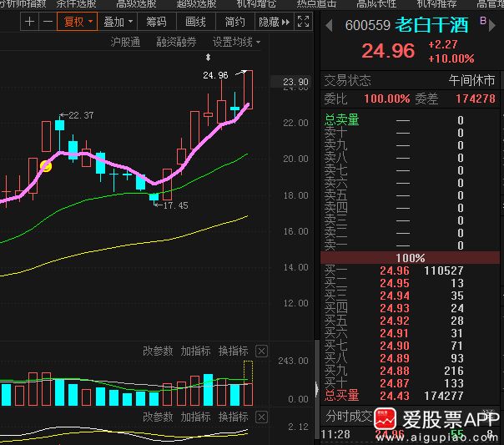Go to previous stock arrow

(x=329, y=25)
